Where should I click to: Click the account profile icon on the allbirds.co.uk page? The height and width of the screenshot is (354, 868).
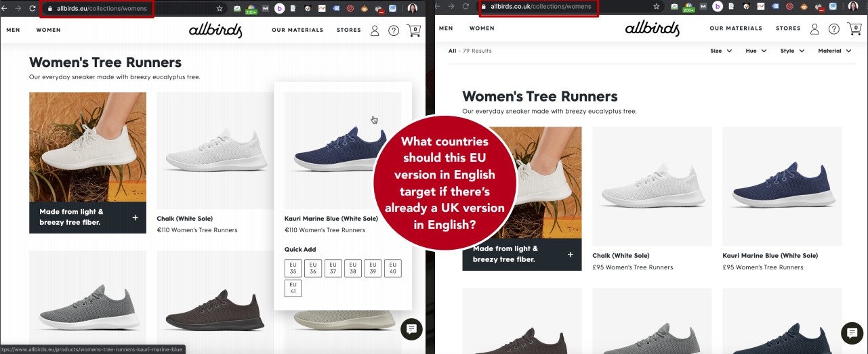tap(814, 29)
